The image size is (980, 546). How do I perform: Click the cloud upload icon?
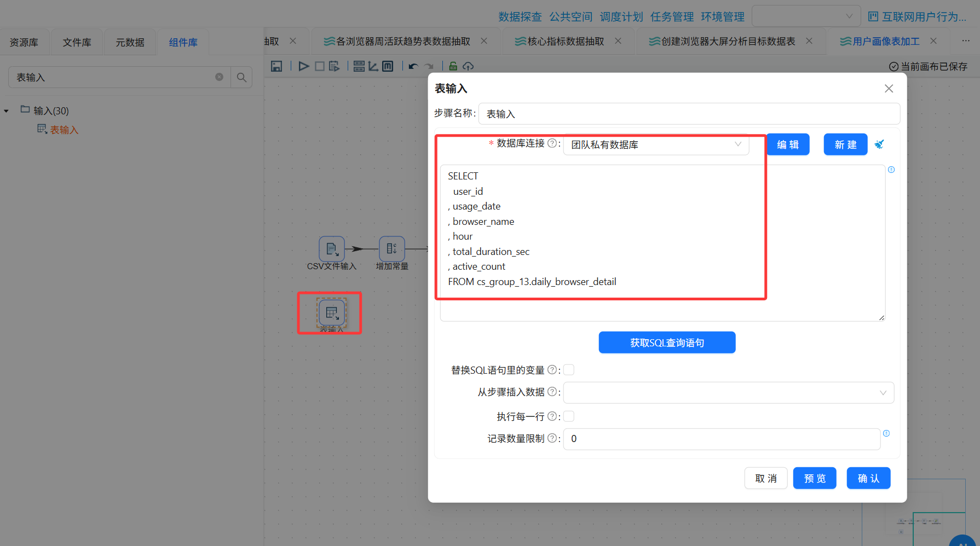coord(468,66)
